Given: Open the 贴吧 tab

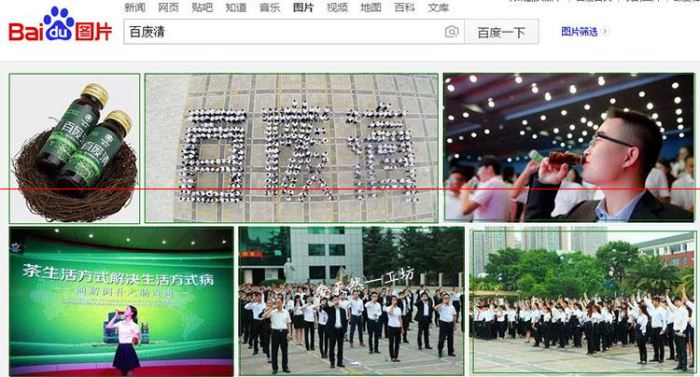Looking at the screenshot, I should pyautogui.click(x=202, y=7).
